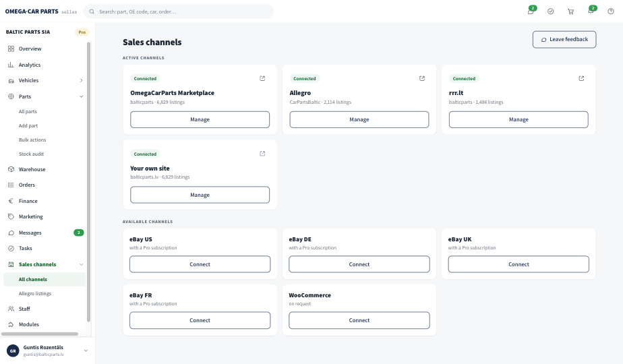
Task: Click the Messages count badge in sidebar
Action: (x=79, y=233)
